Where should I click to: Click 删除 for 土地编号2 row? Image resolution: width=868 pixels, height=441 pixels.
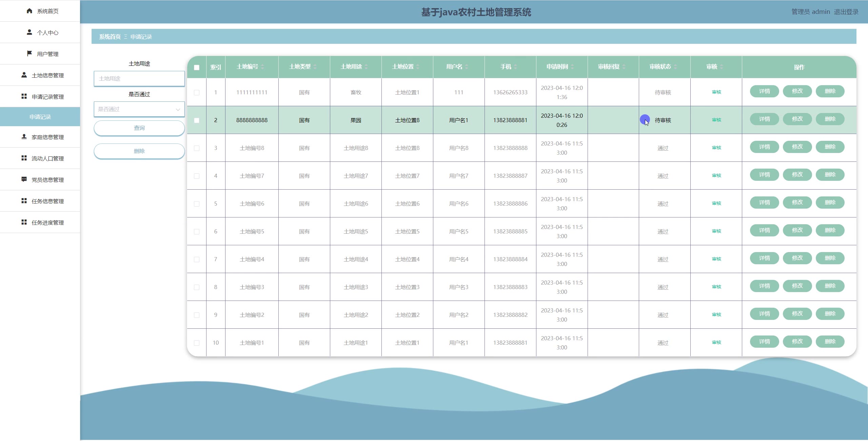pos(830,314)
